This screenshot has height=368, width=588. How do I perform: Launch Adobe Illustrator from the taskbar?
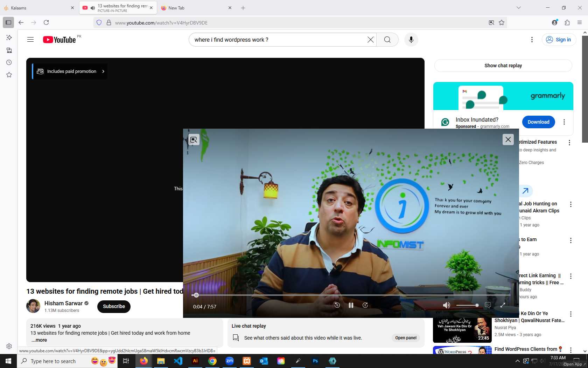pyautogui.click(x=195, y=361)
